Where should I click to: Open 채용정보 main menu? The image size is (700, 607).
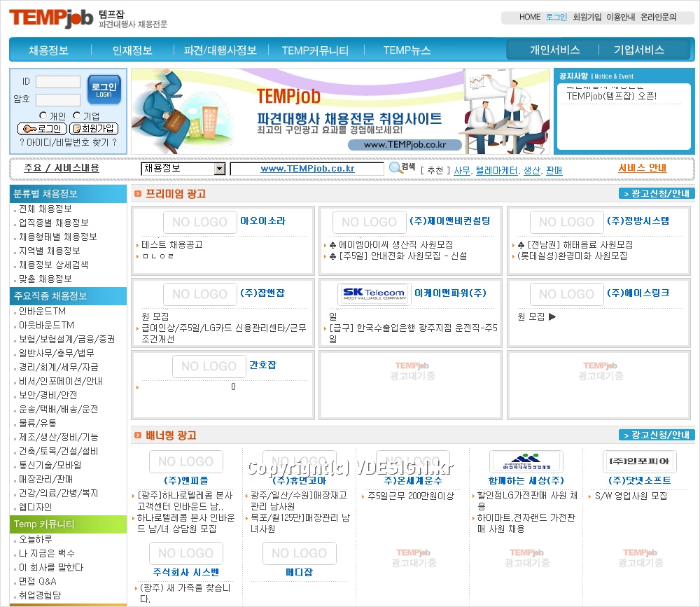coord(49,50)
